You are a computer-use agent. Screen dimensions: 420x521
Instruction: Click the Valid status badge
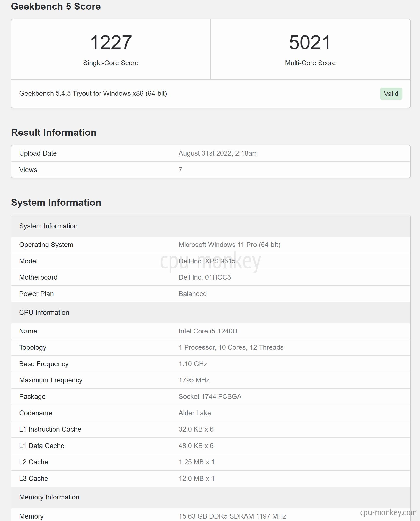391,94
